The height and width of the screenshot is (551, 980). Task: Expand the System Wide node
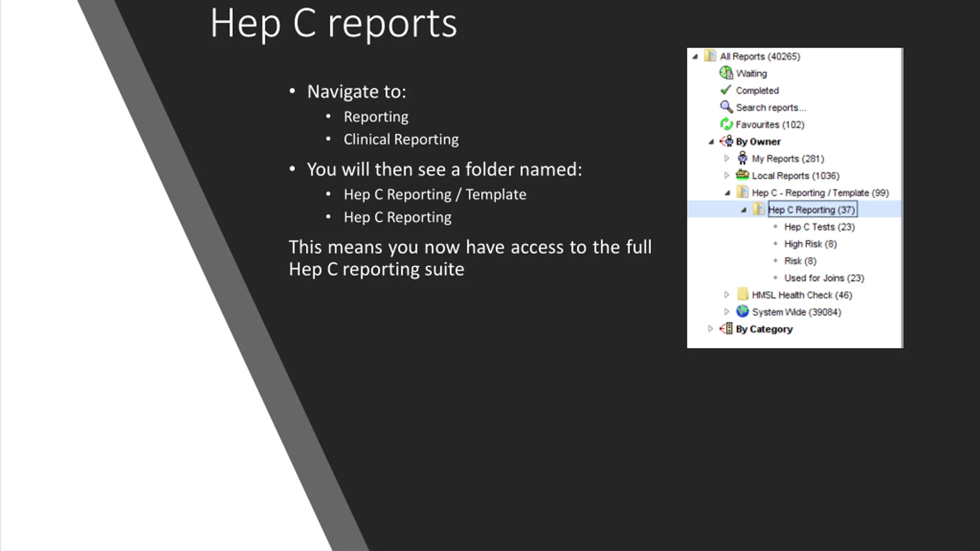pos(727,312)
